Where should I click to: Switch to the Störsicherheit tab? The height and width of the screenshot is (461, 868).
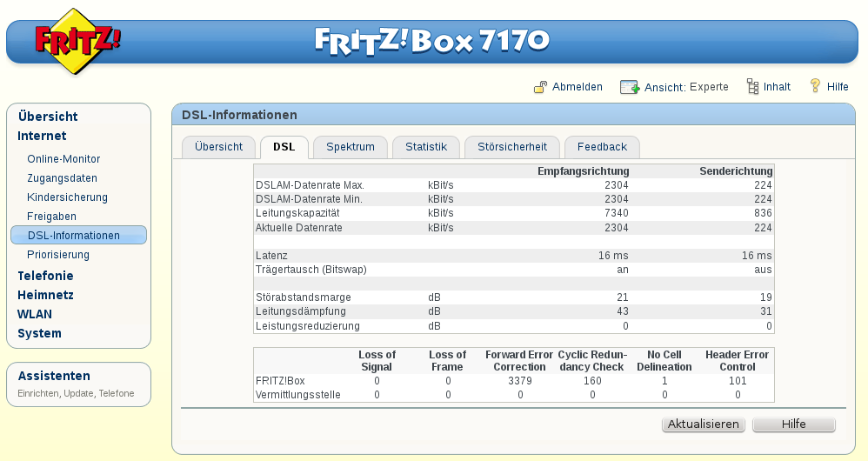512,147
